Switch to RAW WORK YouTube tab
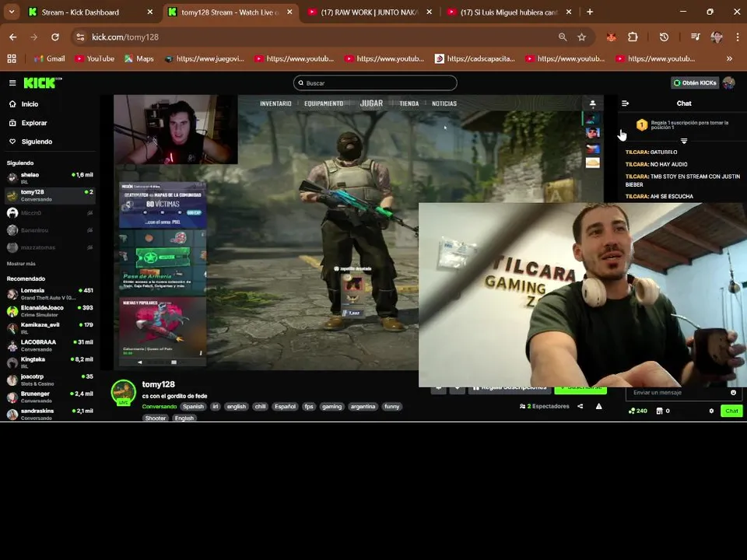747x560 pixels. click(x=369, y=12)
